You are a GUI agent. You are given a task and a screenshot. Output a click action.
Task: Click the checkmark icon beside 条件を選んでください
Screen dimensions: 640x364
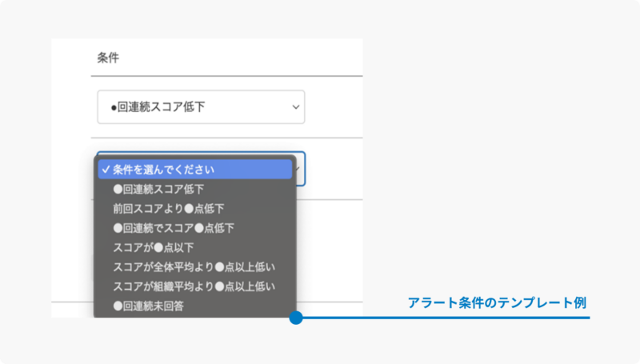click(x=106, y=170)
